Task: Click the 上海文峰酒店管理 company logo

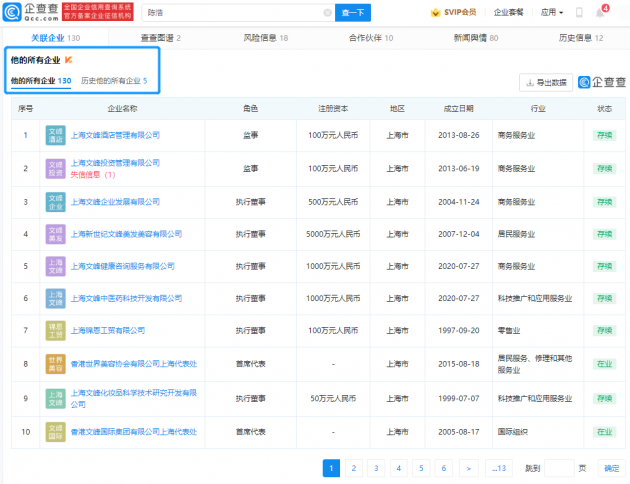Action: pyautogui.click(x=55, y=134)
